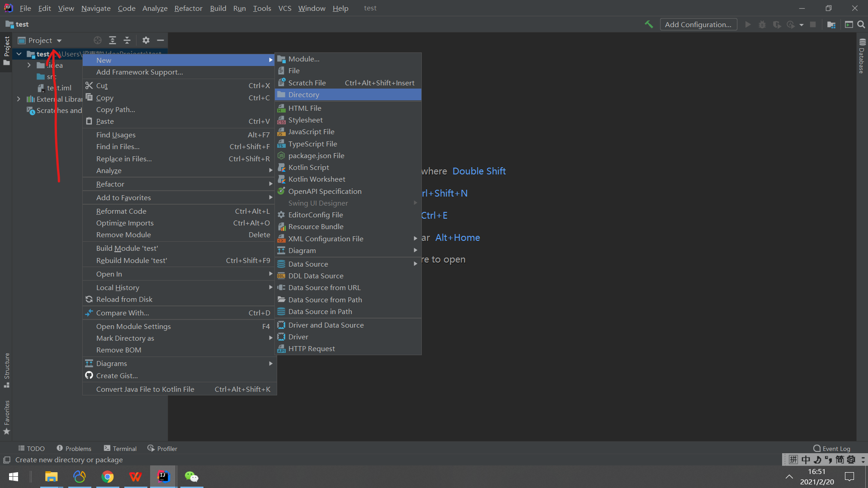Collapse the test project root node
Image resolution: width=868 pixels, height=488 pixels.
(19, 54)
